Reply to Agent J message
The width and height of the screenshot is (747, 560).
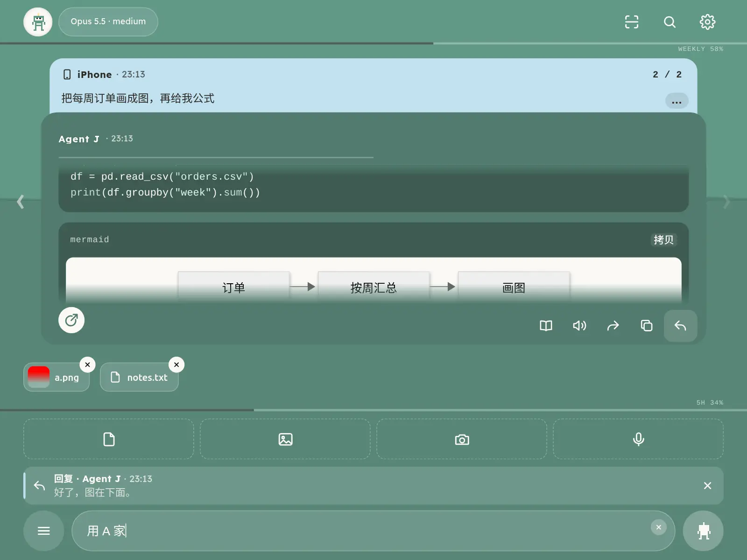pos(680,326)
